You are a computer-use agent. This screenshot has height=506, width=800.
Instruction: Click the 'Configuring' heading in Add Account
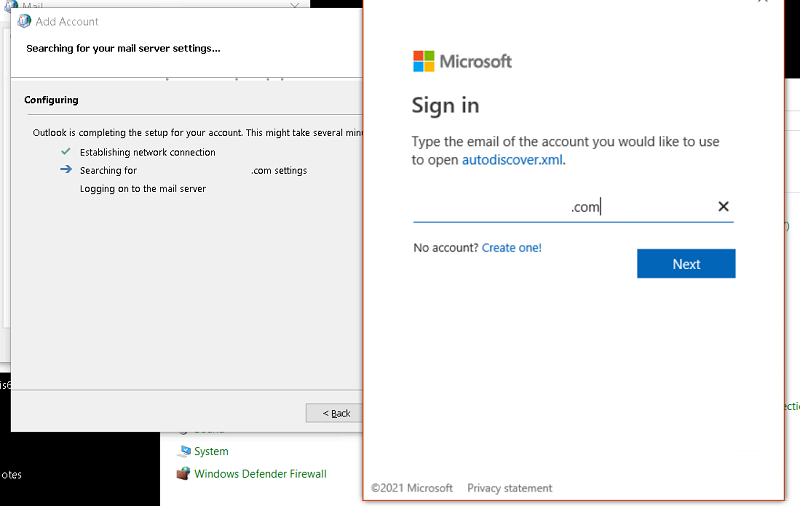click(51, 100)
